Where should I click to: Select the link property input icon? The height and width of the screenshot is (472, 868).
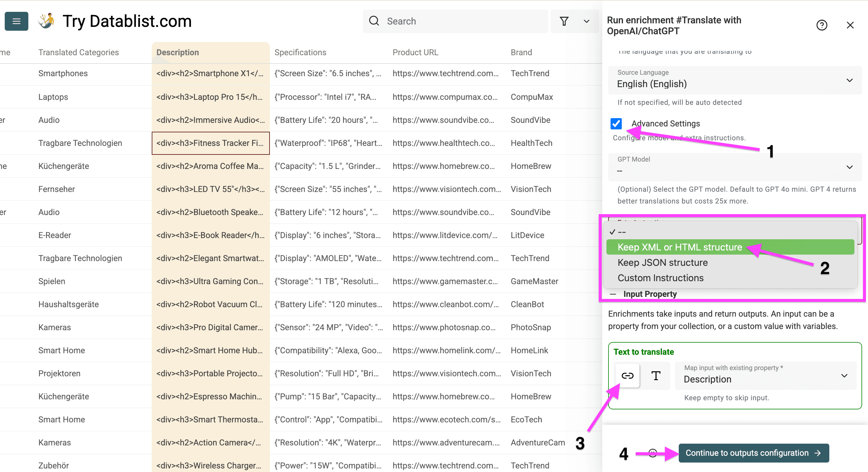(627, 376)
